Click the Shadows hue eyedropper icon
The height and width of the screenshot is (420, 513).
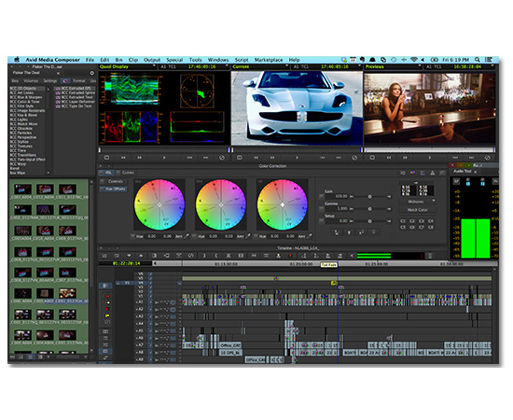click(187, 236)
